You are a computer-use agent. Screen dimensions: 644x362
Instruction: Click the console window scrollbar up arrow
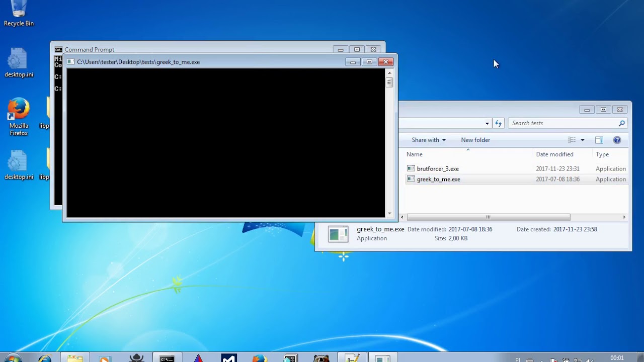[x=389, y=73]
